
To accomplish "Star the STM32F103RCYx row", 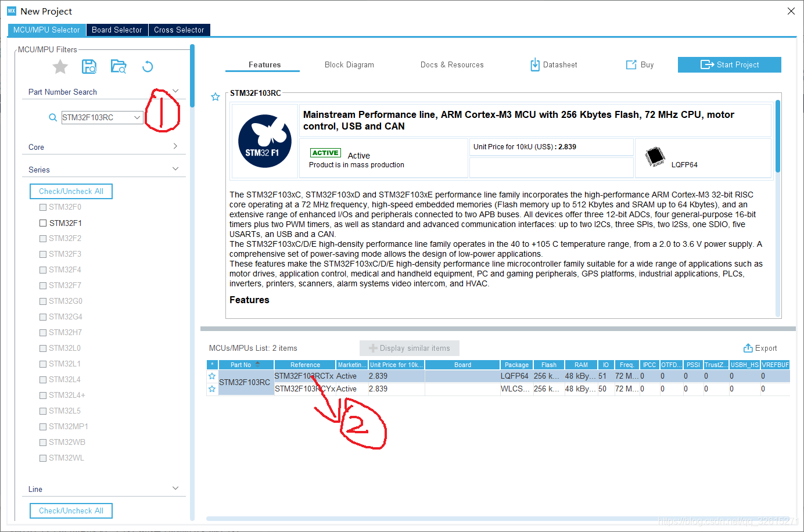I will (212, 389).
